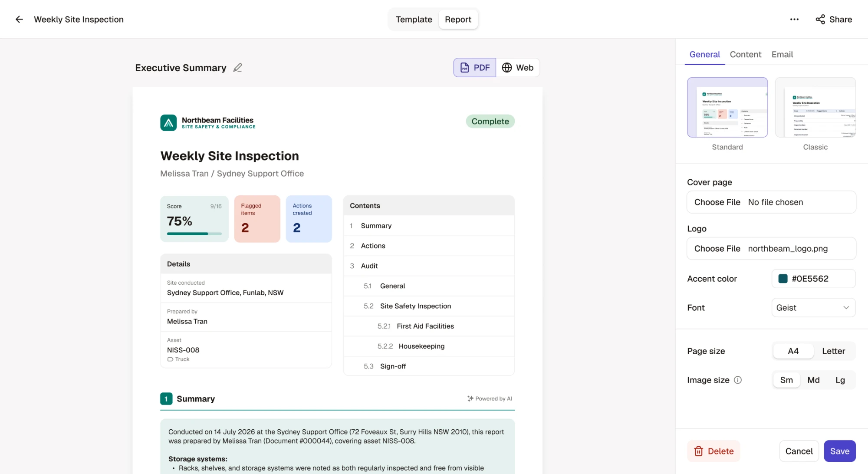Click the Truck asset tag icon
Image resolution: width=868 pixels, height=474 pixels.
coord(170,359)
